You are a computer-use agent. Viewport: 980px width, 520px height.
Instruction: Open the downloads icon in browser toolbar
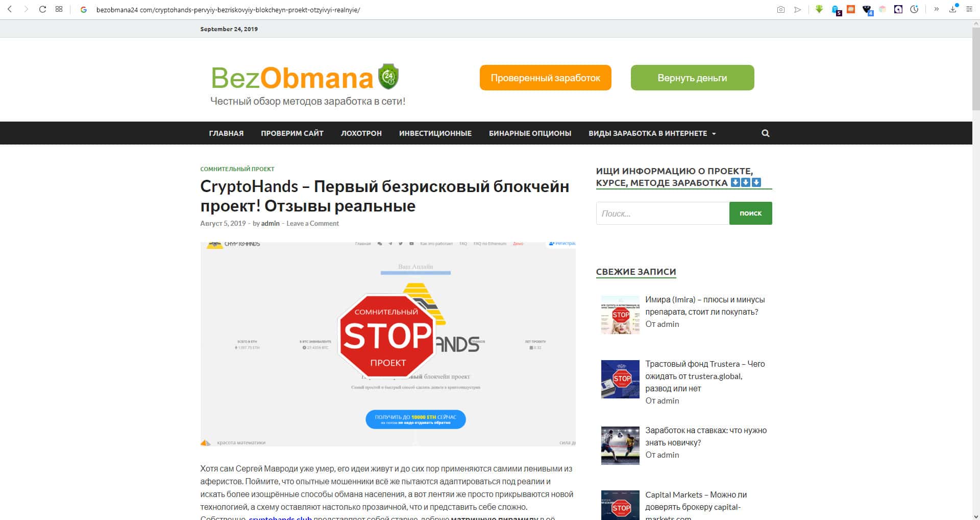[x=953, y=9]
